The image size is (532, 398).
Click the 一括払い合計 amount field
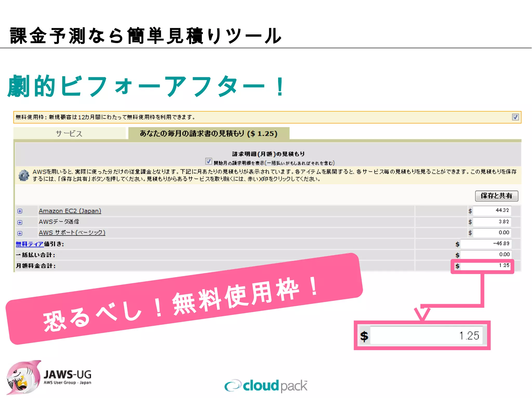[486, 255]
